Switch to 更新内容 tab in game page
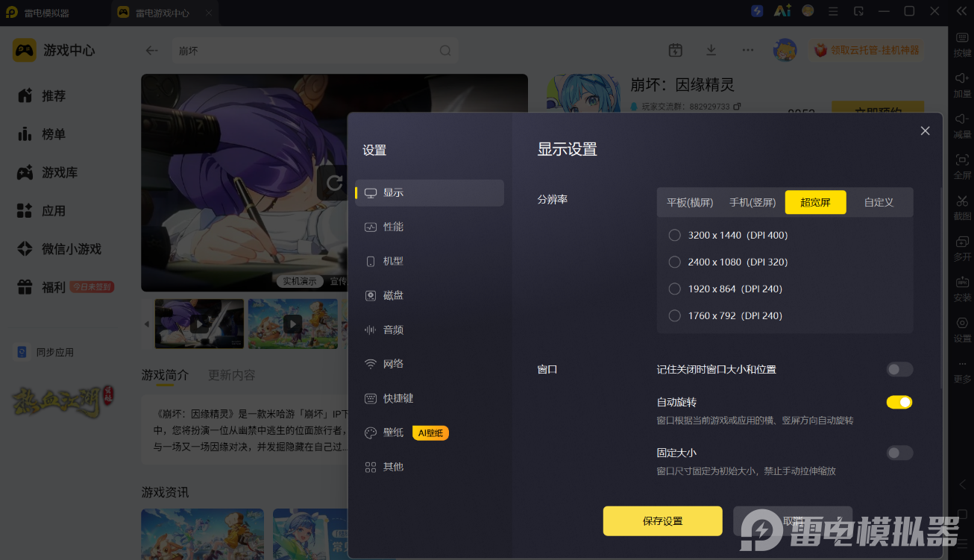Image resolution: width=974 pixels, height=560 pixels. pyautogui.click(x=231, y=375)
